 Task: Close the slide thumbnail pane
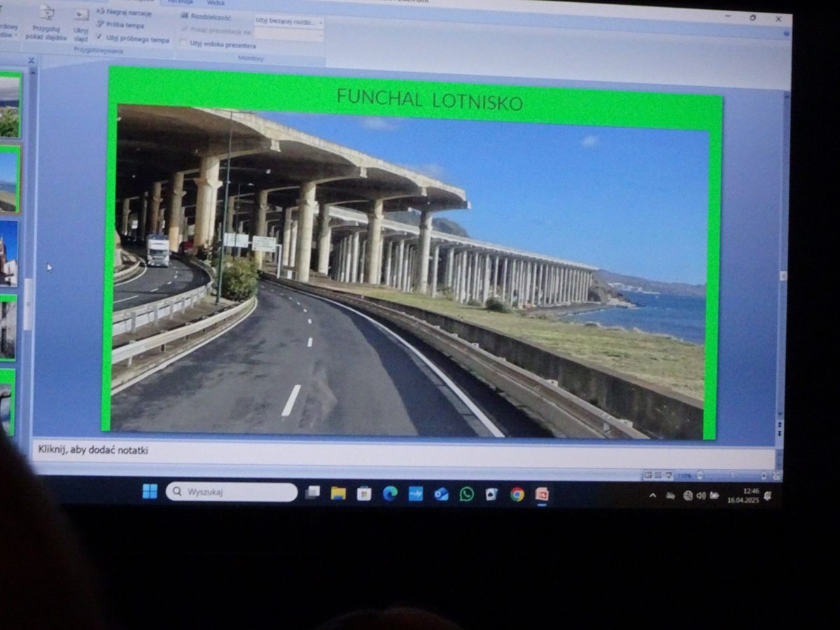click(31, 61)
